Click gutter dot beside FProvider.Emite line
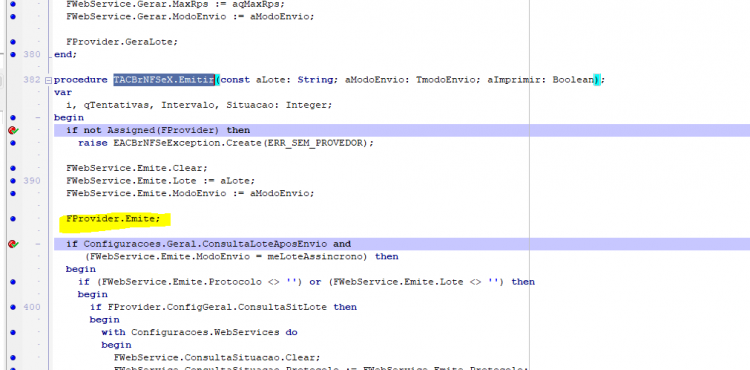The width and height of the screenshot is (750, 370). [13, 219]
